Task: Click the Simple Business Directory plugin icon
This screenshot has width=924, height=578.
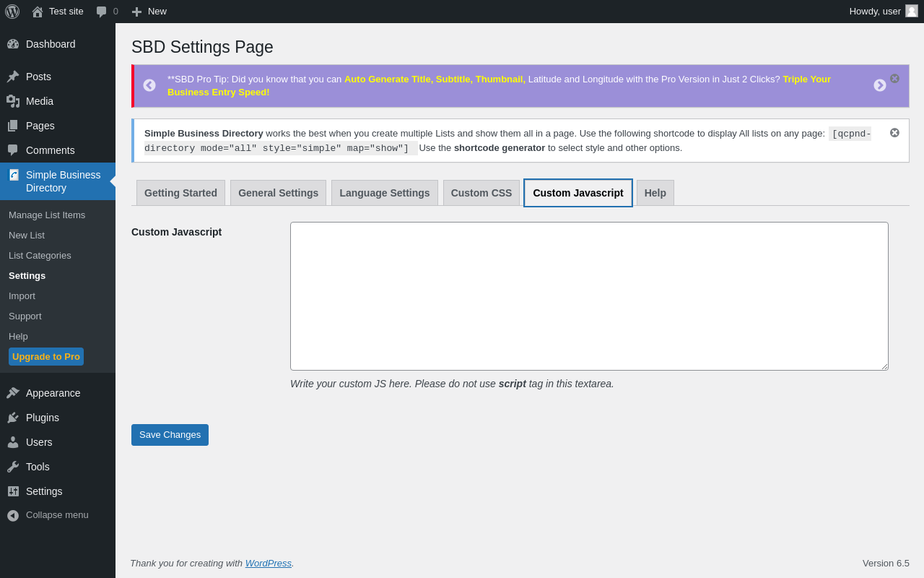Action: coord(14,175)
